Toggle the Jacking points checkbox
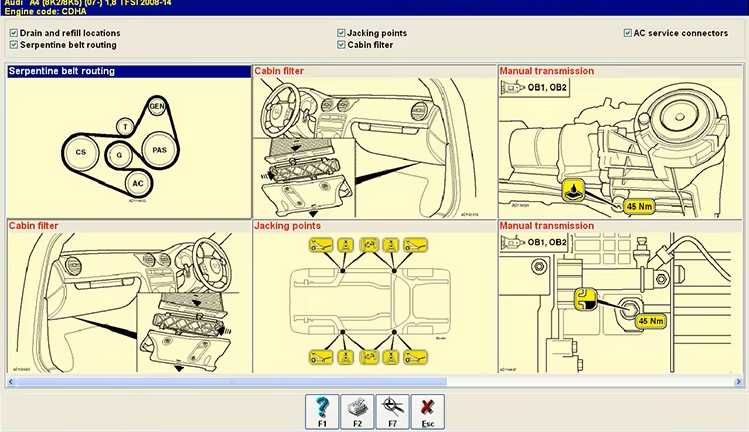The width and height of the screenshot is (749, 432). point(341,33)
